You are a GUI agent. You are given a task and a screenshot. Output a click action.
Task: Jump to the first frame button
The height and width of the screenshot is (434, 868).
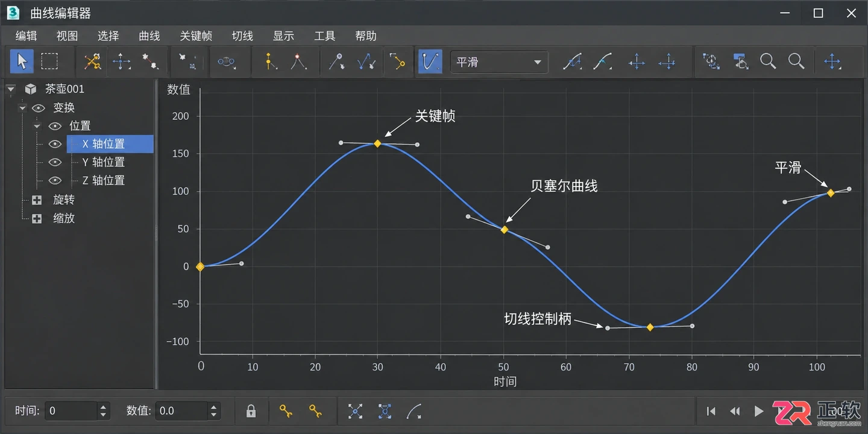point(711,411)
